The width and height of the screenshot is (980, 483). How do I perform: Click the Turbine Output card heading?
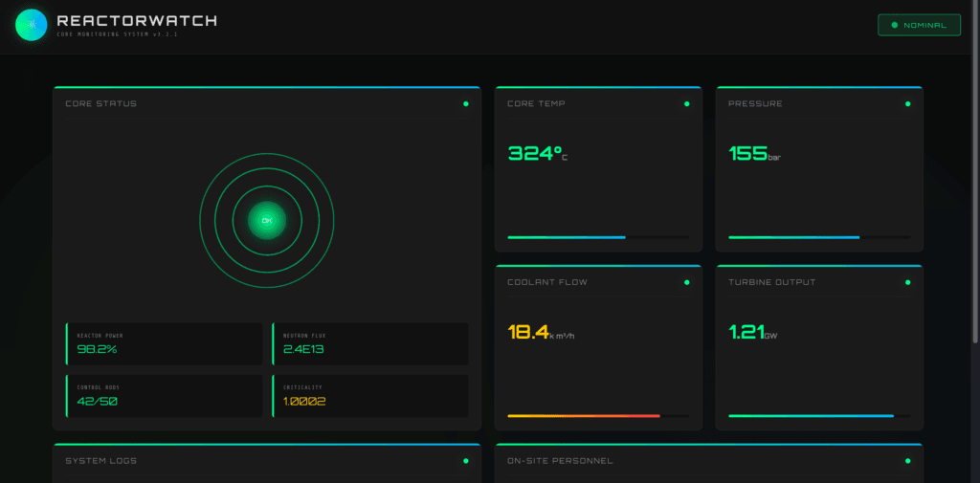point(772,282)
